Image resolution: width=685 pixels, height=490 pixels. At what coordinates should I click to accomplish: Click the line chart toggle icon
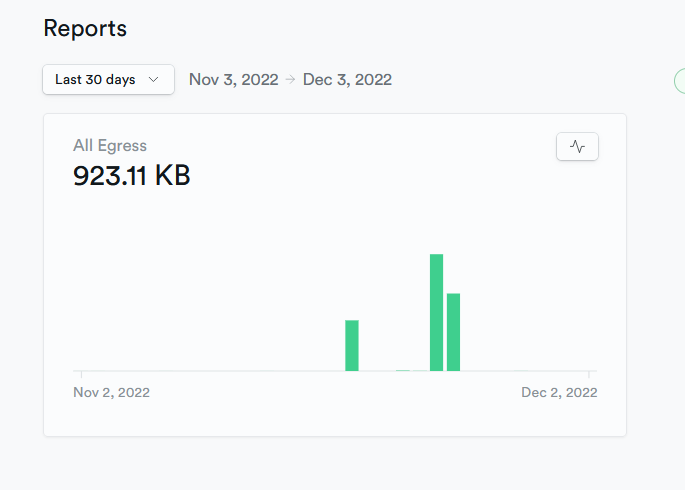pos(577,146)
